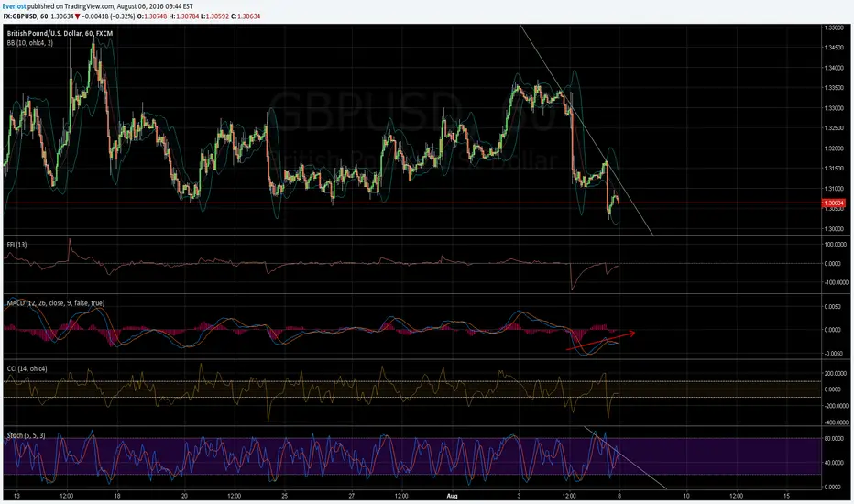The height and width of the screenshot is (504, 854).
Task: Click the 13 date on the time axis
Action: pyautogui.click(x=16, y=496)
